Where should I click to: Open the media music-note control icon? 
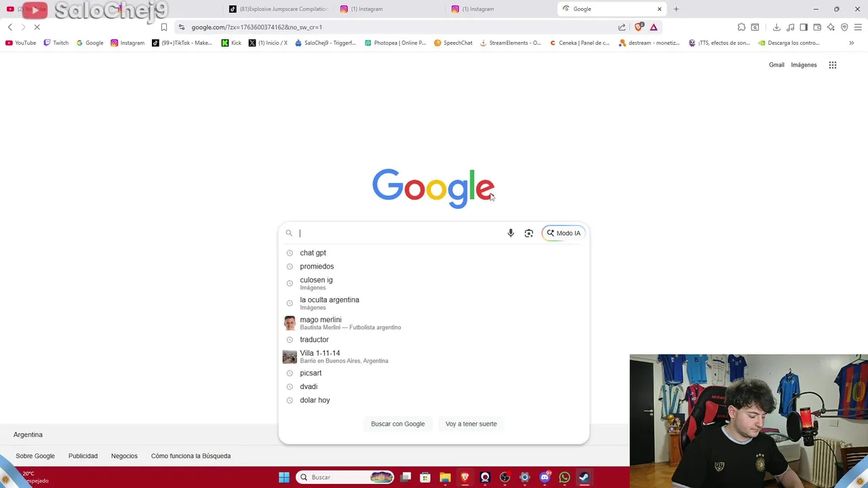tap(790, 27)
